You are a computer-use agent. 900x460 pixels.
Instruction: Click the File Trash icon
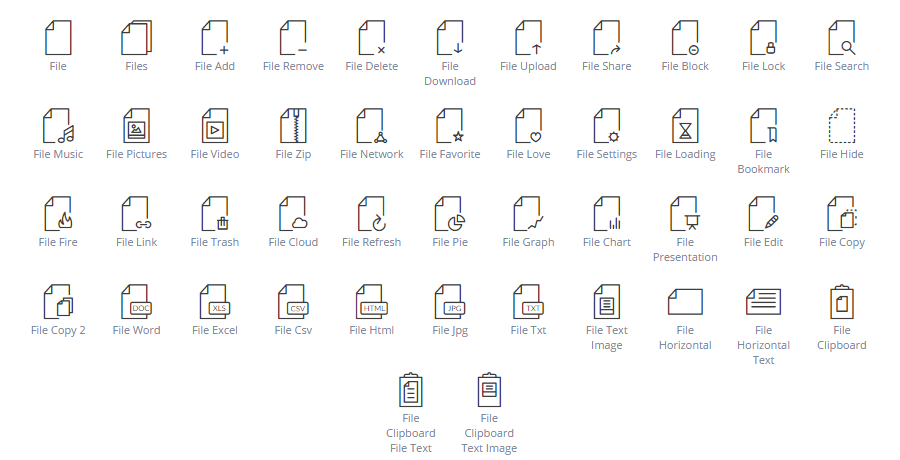pos(215,214)
